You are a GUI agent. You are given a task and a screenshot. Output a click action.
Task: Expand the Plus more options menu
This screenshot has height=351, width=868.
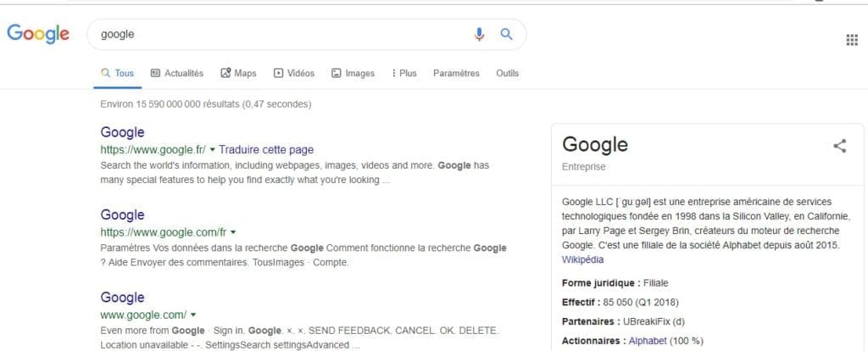[x=404, y=73]
